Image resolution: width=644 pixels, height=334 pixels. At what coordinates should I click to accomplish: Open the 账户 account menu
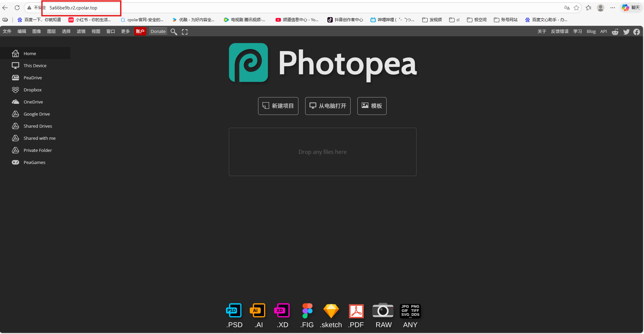(140, 31)
